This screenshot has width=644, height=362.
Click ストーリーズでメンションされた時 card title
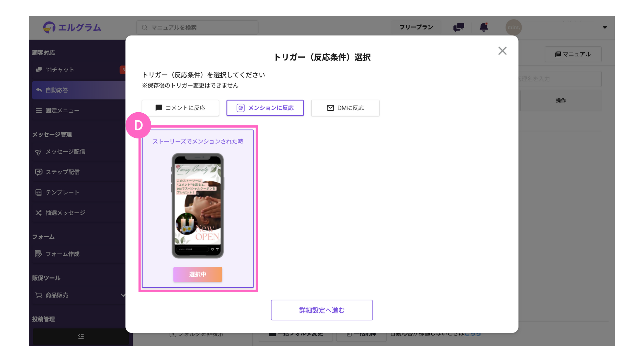[x=198, y=141]
